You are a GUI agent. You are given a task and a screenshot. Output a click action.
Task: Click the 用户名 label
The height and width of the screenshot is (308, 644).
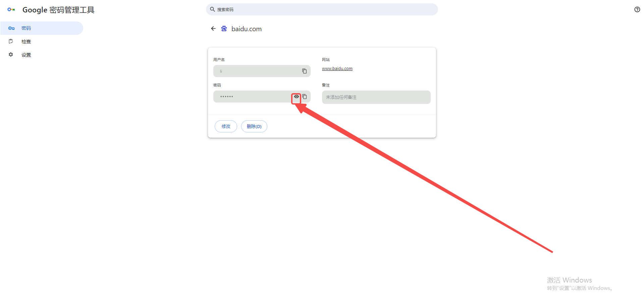(219, 60)
